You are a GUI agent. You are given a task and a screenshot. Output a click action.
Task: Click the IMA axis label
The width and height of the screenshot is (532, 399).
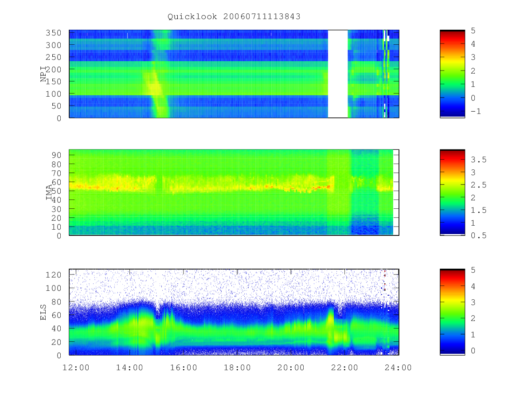(x=49, y=192)
